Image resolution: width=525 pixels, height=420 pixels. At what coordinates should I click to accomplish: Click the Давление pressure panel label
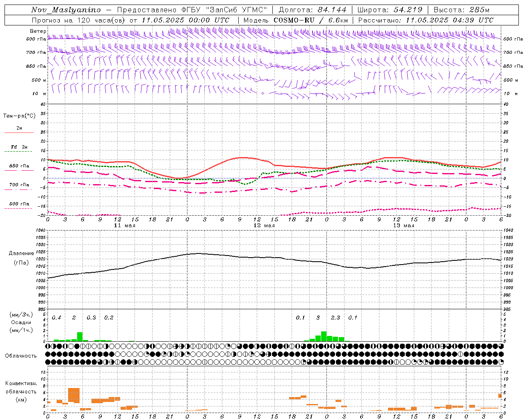tap(21, 253)
